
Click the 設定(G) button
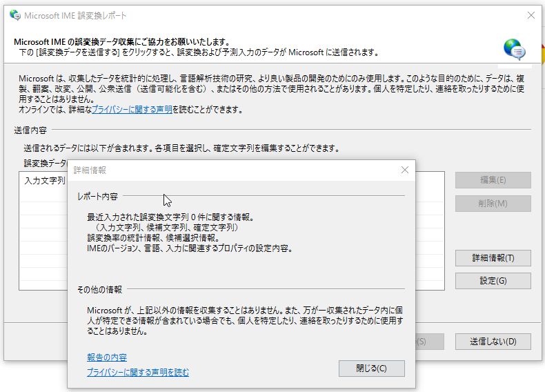(x=493, y=281)
